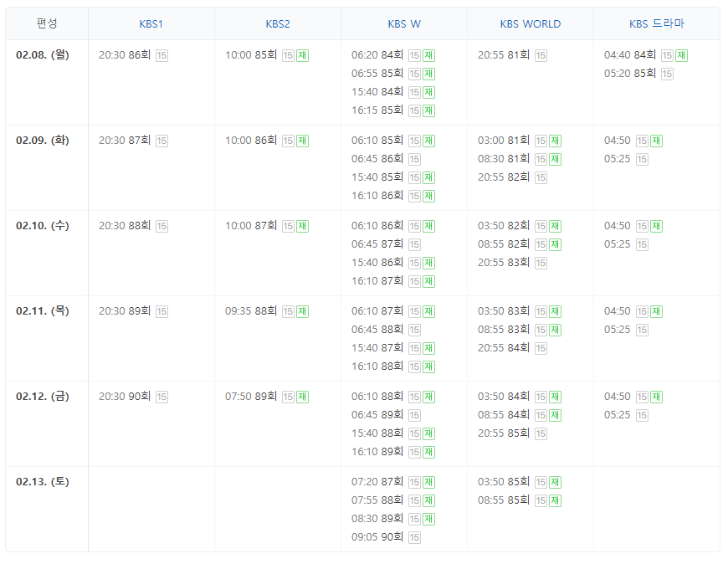Open the KBS2 channel header link

tap(278, 24)
